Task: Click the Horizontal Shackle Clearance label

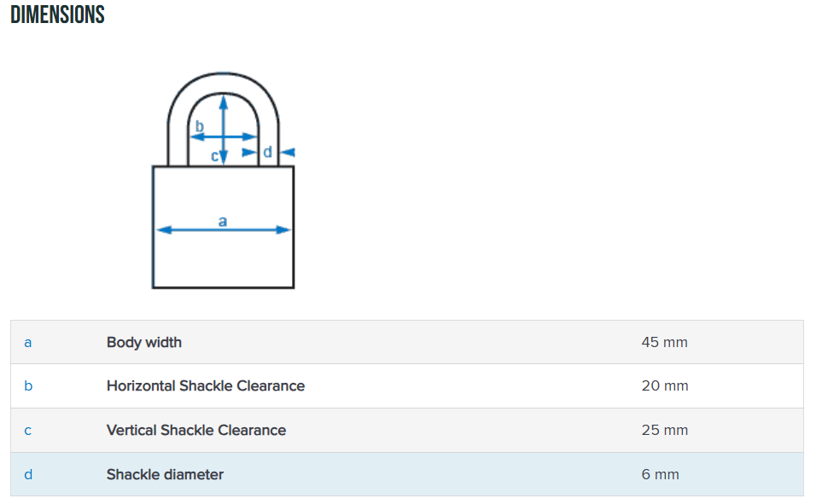Action: pyautogui.click(x=205, y=386)
